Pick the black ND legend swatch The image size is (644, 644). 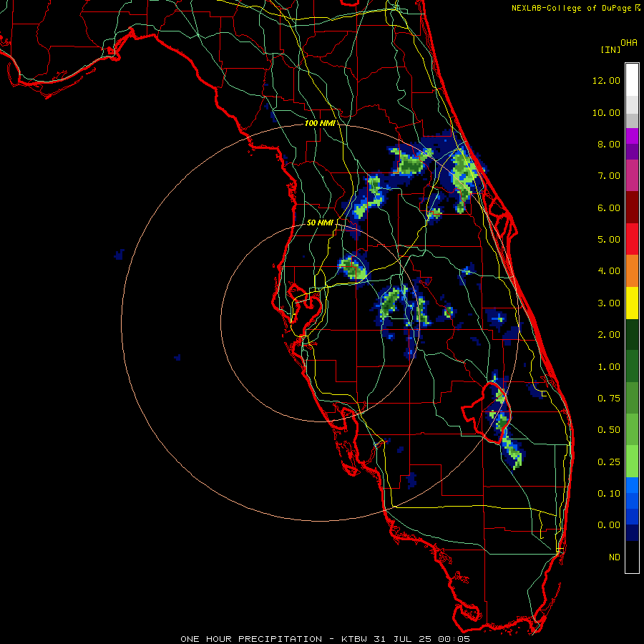[632, 557]
